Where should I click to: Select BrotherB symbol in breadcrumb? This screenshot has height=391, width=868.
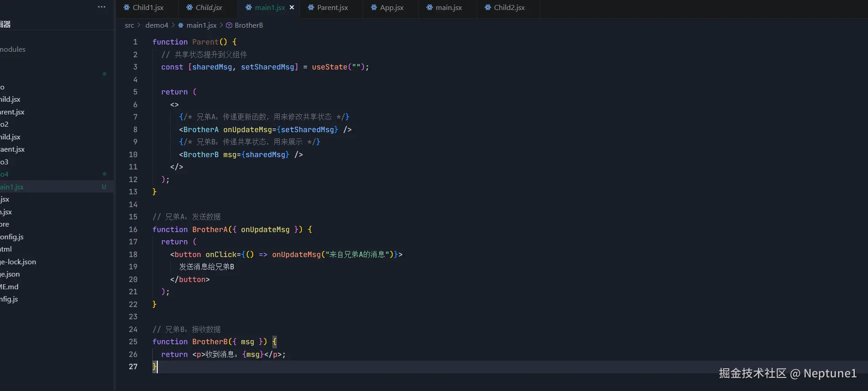click(x=249, y=25)
